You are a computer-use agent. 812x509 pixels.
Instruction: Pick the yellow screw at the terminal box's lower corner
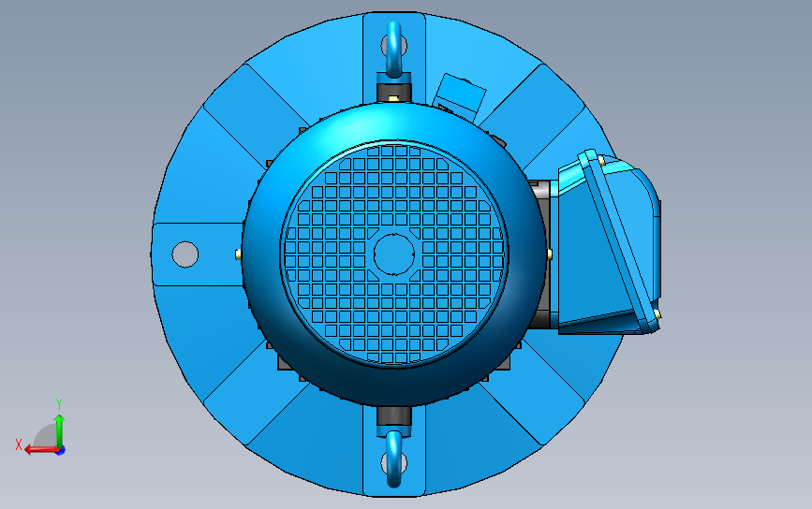point(657,314)
